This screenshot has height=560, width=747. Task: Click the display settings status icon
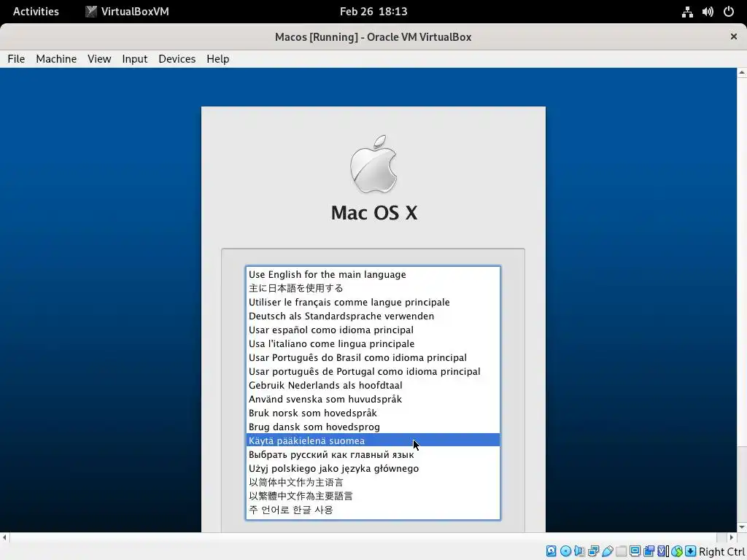(x=635, y=551)
